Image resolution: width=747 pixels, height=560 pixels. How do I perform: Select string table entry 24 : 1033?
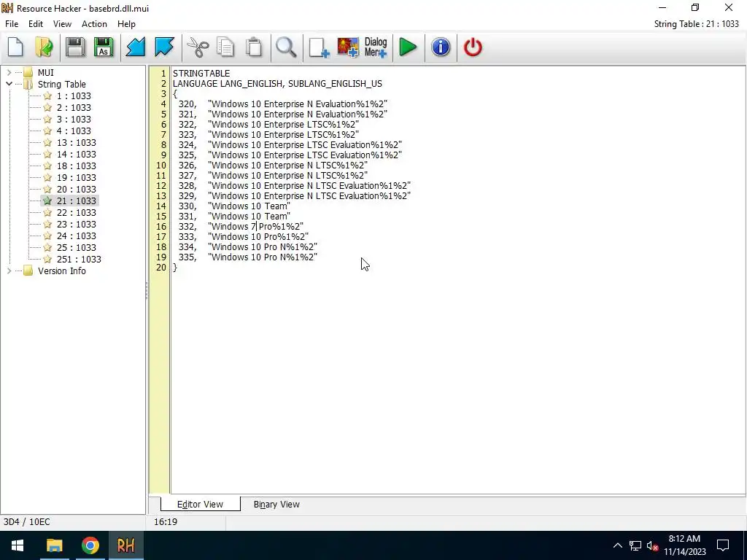[76, 236]
